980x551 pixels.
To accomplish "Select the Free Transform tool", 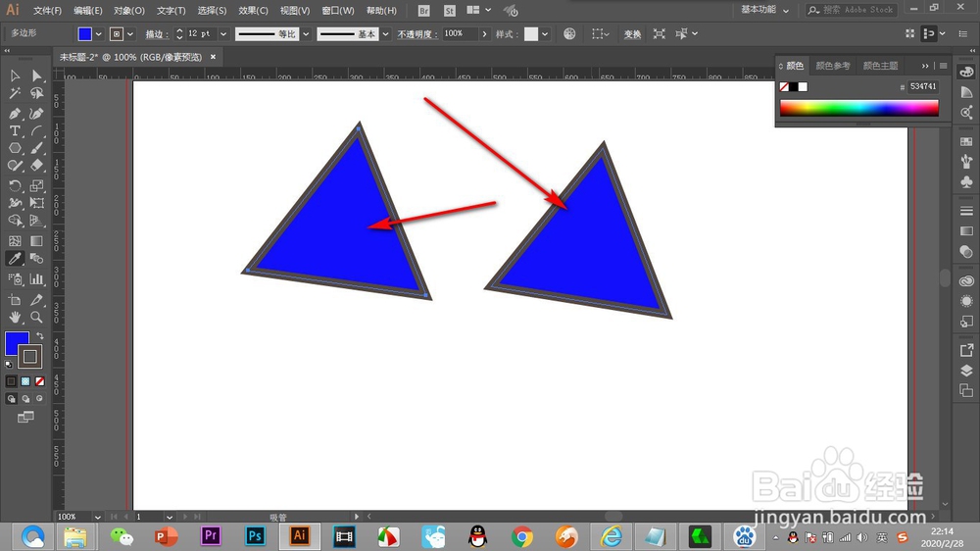I will 37,203.
